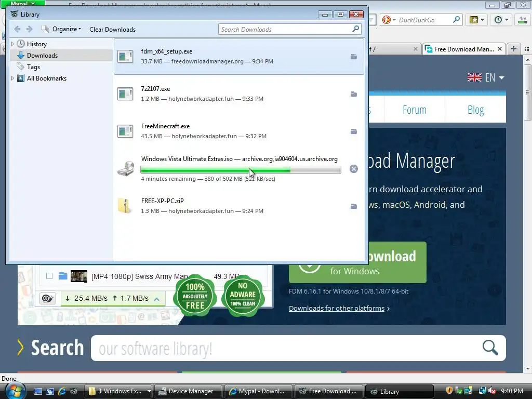Click the muted volume tray icon

click(492, 391)
